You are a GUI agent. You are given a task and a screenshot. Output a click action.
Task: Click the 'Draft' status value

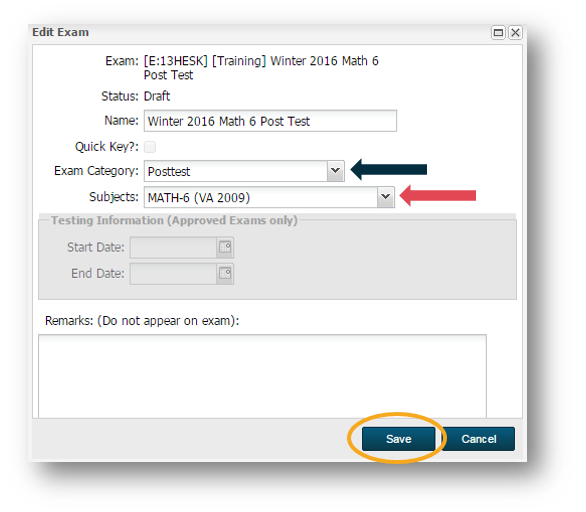(157, 96)
